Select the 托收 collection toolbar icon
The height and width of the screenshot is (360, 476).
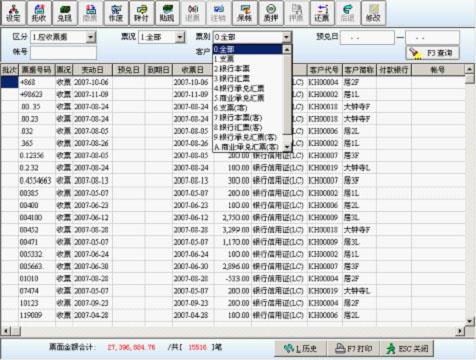click(39, 13)
